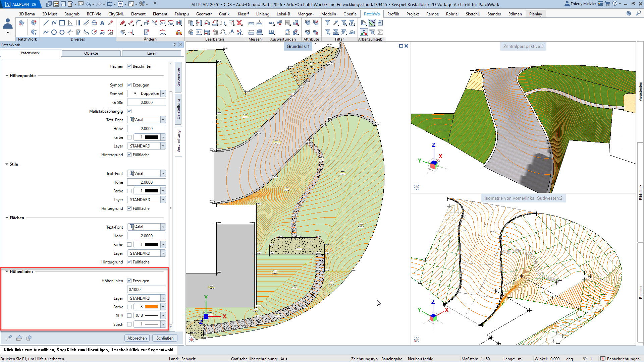The height and width of the screenshot is (362, 644).
Task: Select the Text 'A' tool in Diverses
Action: (102, 23)
